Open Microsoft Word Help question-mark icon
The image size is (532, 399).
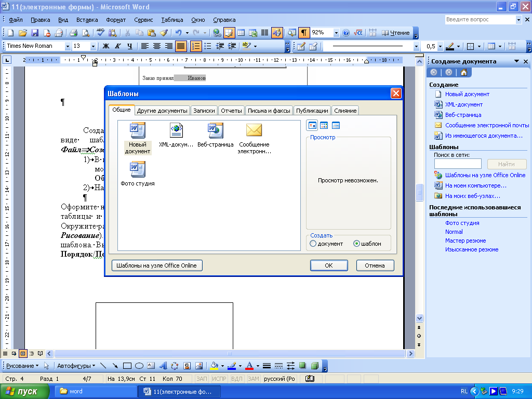(x=345, y=33)
